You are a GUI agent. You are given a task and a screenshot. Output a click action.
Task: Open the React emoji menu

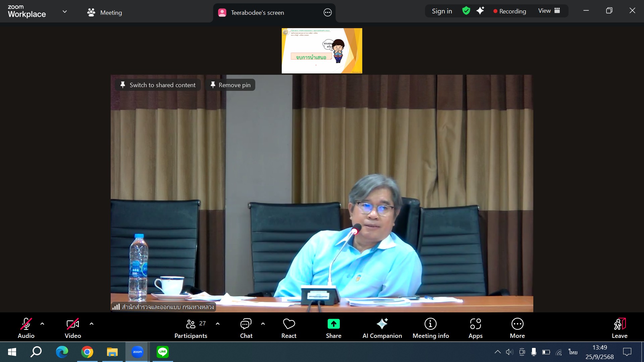click(289, 328)
